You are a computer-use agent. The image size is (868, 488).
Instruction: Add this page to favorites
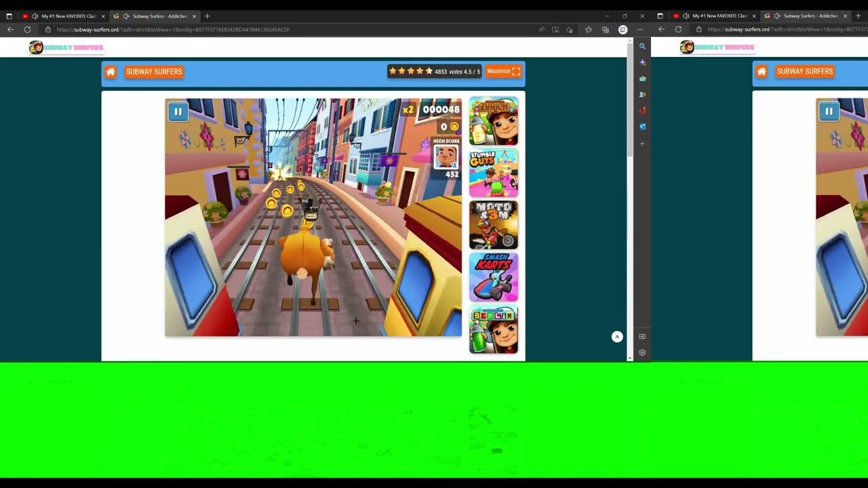[570, 30]
